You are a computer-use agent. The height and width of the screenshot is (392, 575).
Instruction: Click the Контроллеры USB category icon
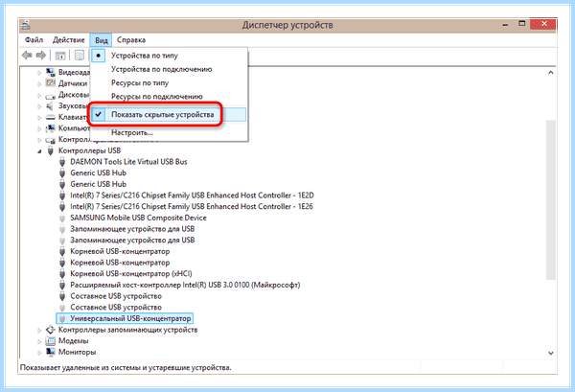[x=51, y=150]
